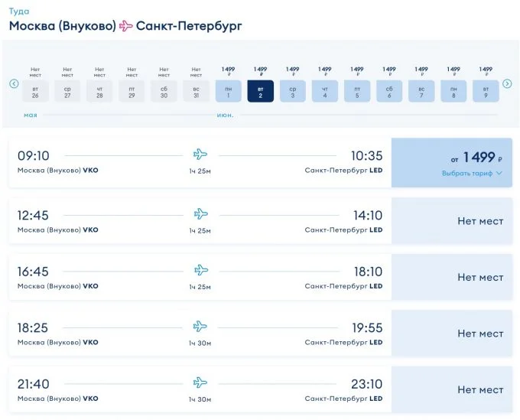520x420 pixels.
Task: Click plane icon on 12:45 flight
Action: click(x=201, y=214)
